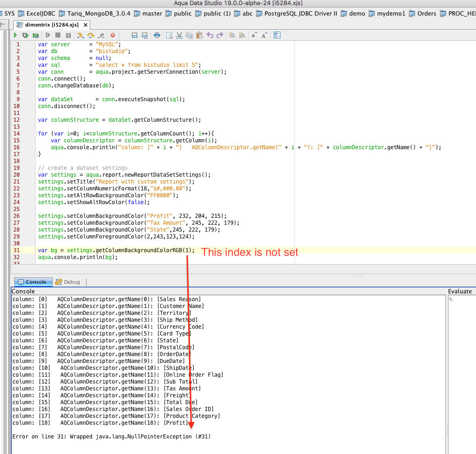Click console row for column [13] Tax Amount
The width and height of the screenshot is (476, 454).
107,389
